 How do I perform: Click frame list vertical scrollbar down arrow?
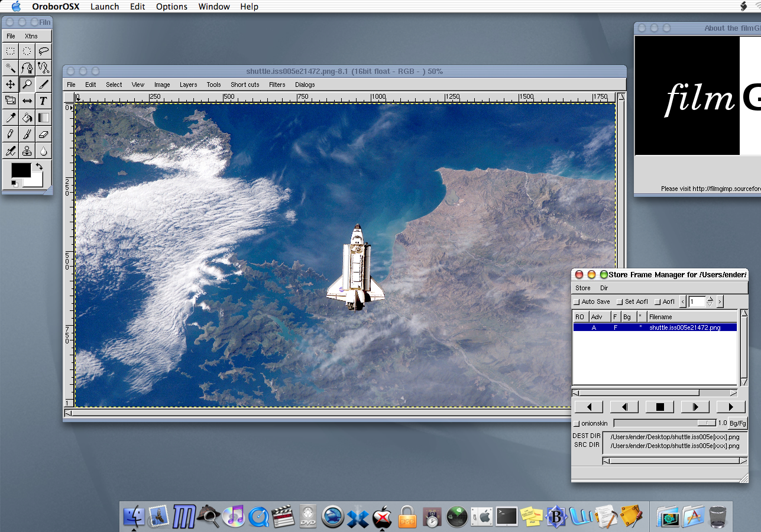click(744, 382)
